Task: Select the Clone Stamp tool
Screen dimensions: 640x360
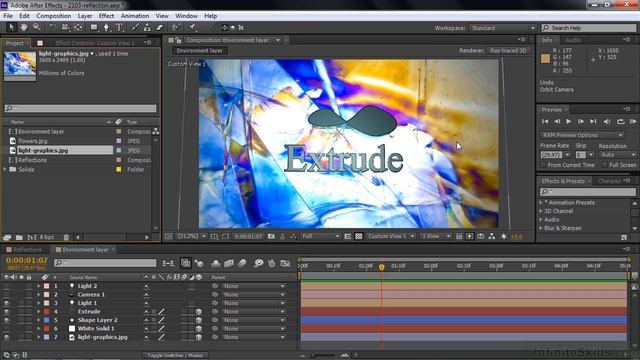Action: coord(147,27)
